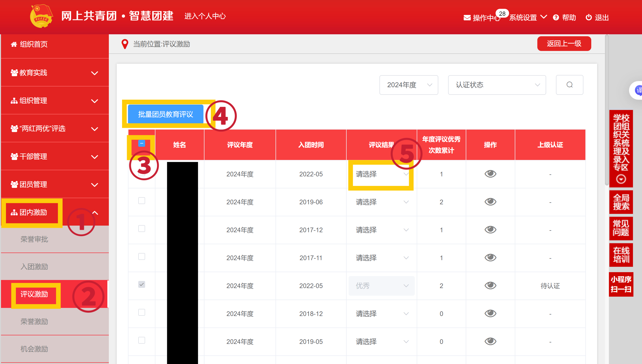Click the Communist Youth League logo
This screenshot has height=364, width=642.
coord(41,16)
